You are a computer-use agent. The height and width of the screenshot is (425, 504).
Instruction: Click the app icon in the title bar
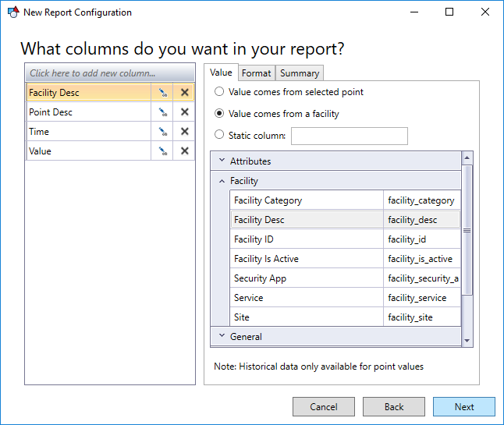13,12
